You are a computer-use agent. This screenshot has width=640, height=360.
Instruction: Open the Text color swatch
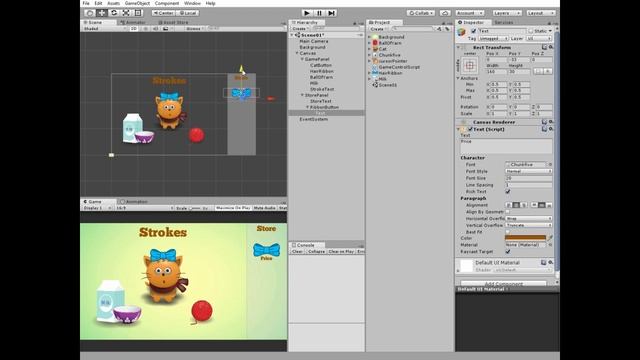coord(525,238)
